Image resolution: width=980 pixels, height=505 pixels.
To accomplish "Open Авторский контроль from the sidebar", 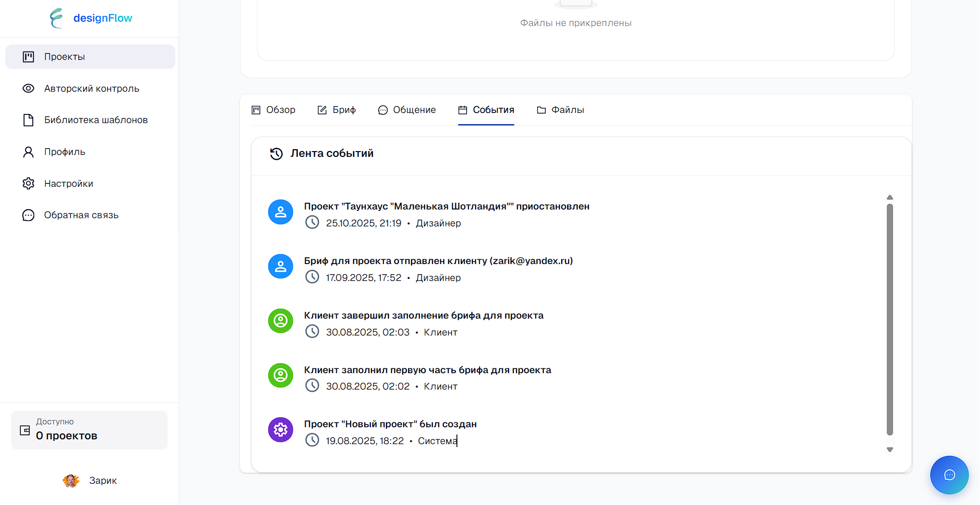I will click(x=91, y=88).
